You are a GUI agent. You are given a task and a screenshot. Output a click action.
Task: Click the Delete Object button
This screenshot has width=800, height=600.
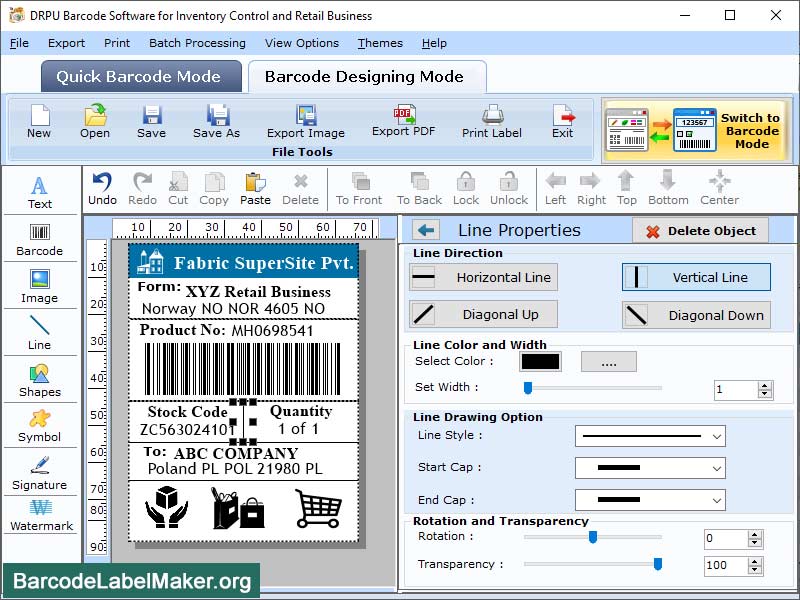(702, 230)
